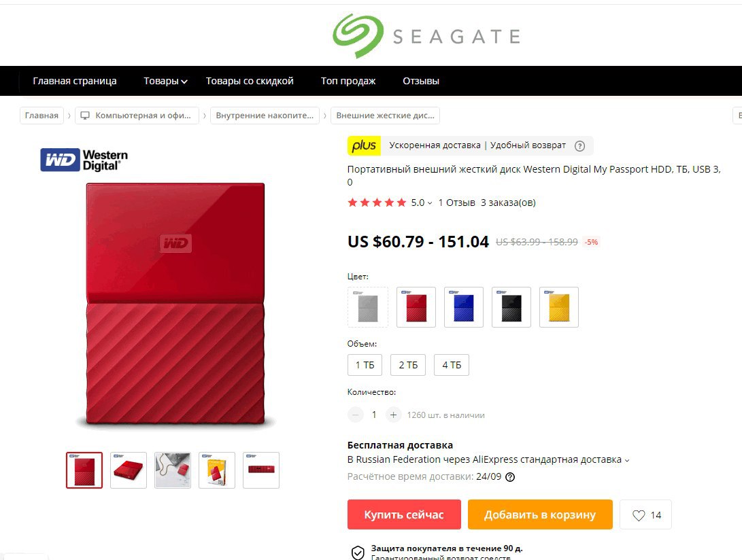Go to Товары со скидкой

[250, 81]
